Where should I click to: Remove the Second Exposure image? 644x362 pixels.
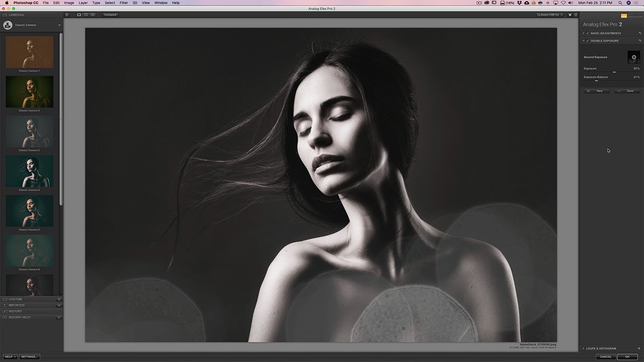634,57
